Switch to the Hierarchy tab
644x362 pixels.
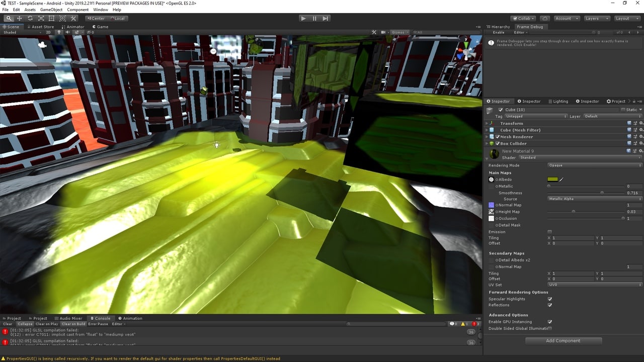tap(498, 27)
